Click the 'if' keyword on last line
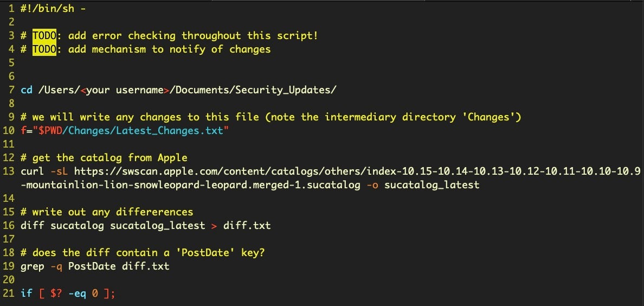This screenshot has width=644, height=306. tap(26, 294)
